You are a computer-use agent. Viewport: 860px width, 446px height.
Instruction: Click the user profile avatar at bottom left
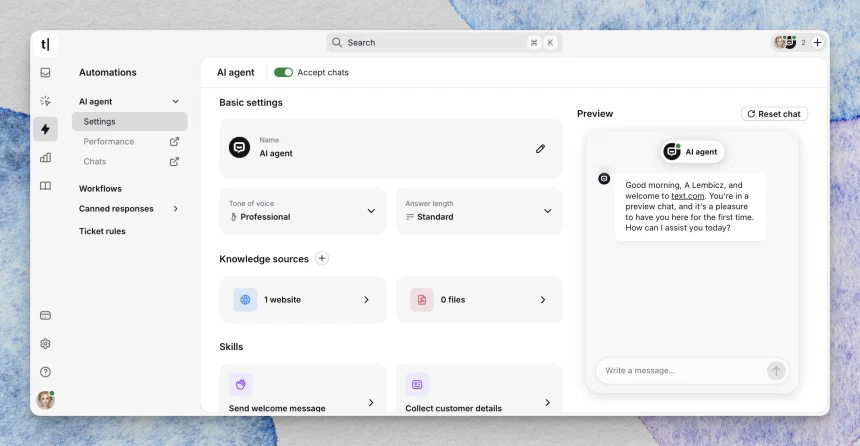45,400
